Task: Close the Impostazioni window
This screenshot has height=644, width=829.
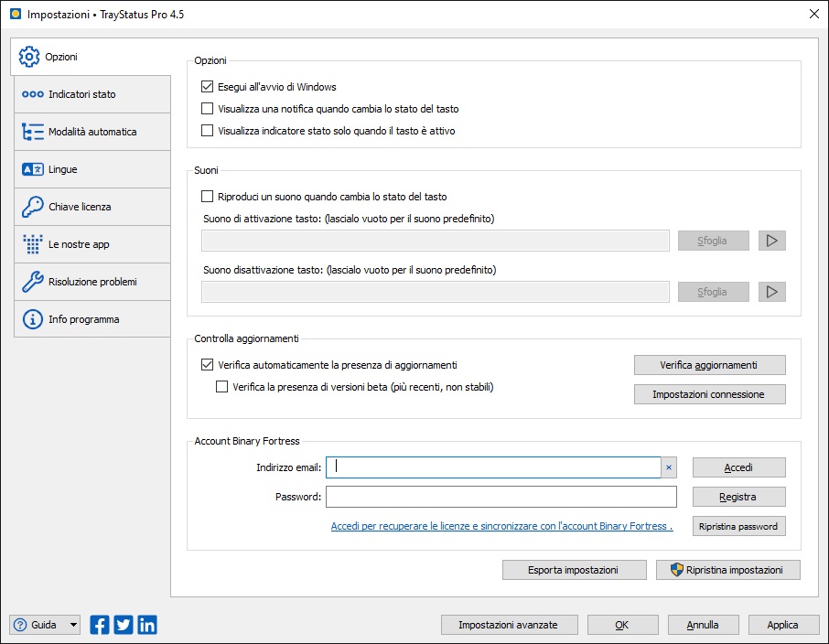Action: pos(814,15)
